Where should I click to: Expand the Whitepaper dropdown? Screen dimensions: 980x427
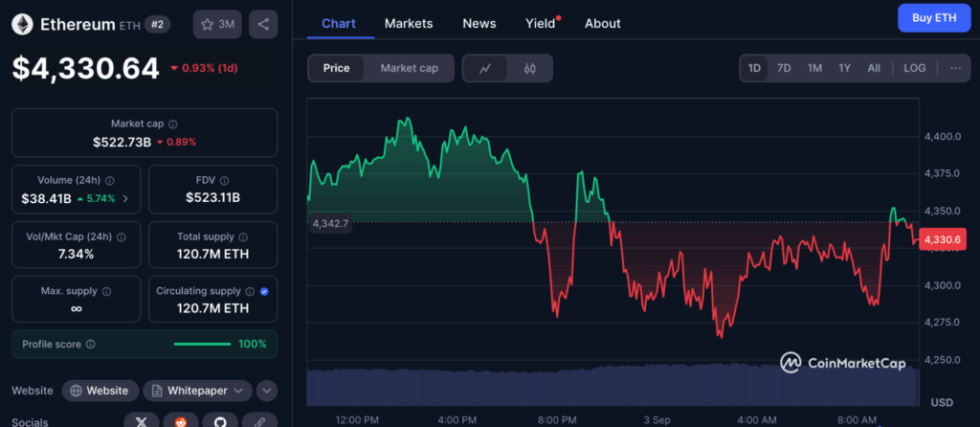[x=198, y=391]
